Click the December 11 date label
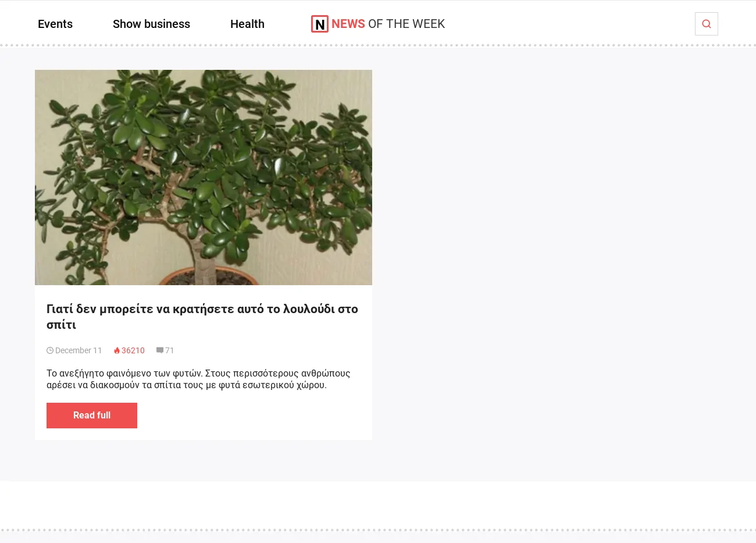 79,350
